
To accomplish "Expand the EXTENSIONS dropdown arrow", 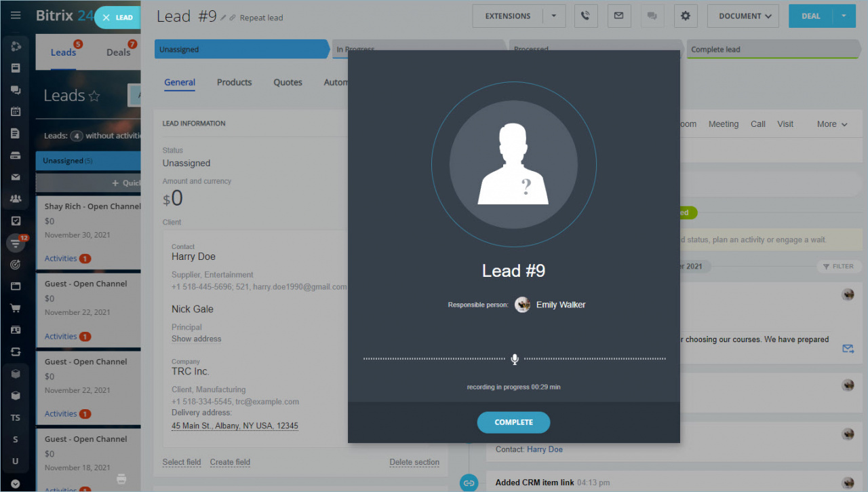I will coord(555,16).
